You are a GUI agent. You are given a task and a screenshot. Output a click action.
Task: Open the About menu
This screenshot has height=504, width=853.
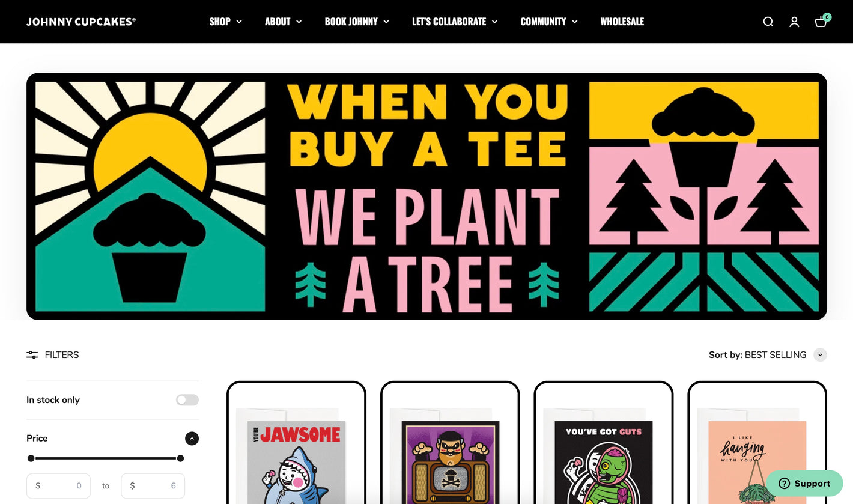tap(283, 22)
